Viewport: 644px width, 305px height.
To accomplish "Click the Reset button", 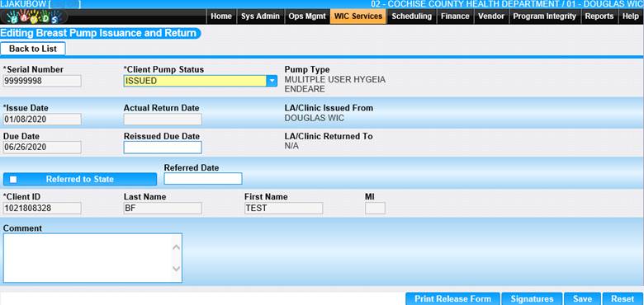I will [623, 299].
